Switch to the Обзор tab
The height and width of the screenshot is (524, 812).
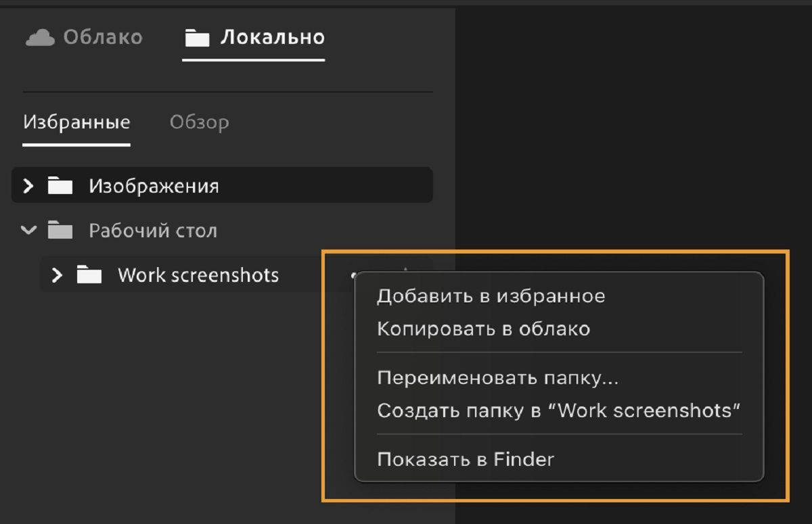200,122
